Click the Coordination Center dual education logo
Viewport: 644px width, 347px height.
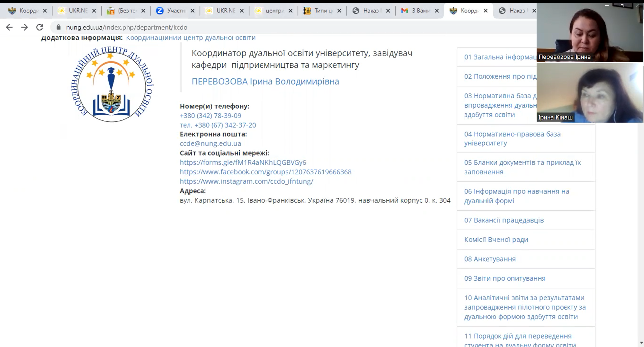click(112, 84)
